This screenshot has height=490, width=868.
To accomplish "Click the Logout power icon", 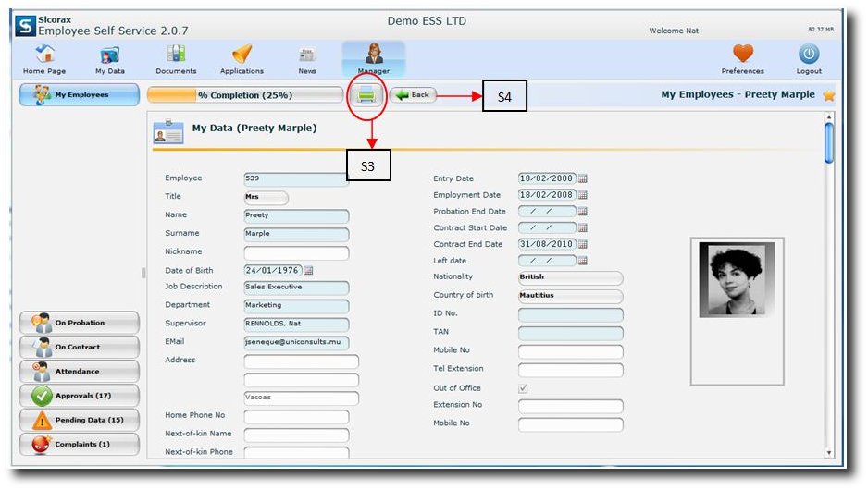I will tap(808, 59).
